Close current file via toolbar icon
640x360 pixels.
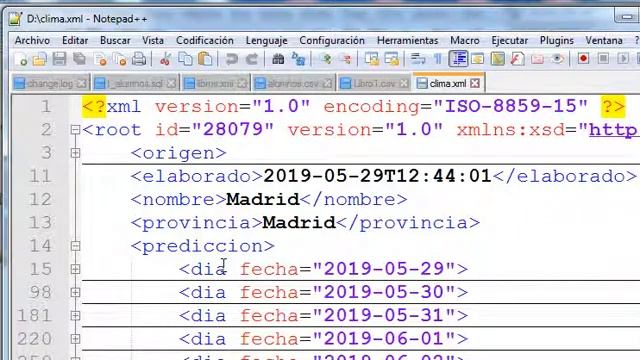[100, 59]
